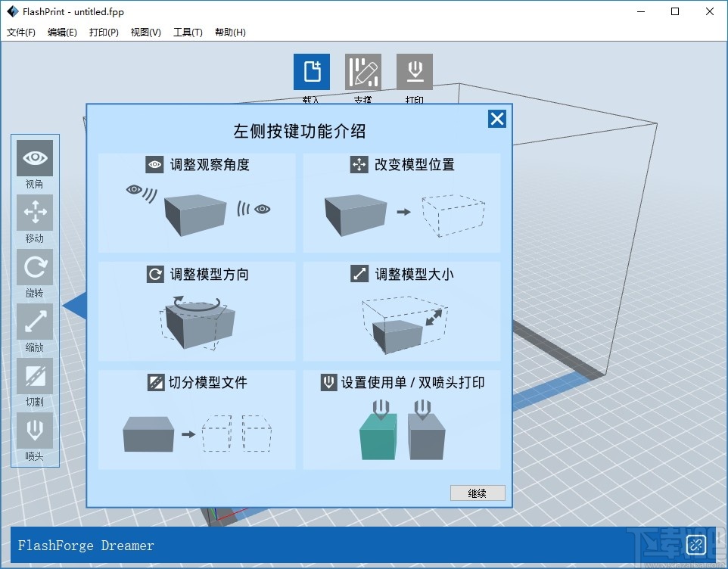Close the button introduction dialog

point(497,118)
